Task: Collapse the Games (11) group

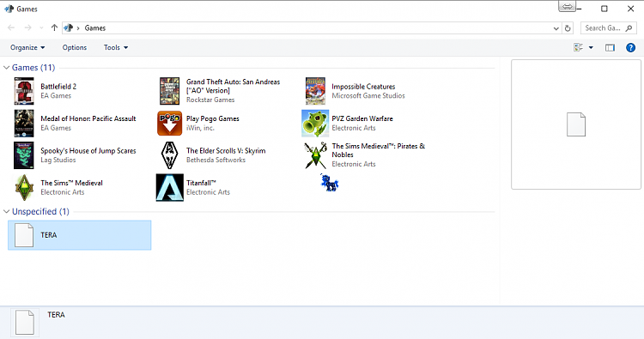Action: (6, 67)
